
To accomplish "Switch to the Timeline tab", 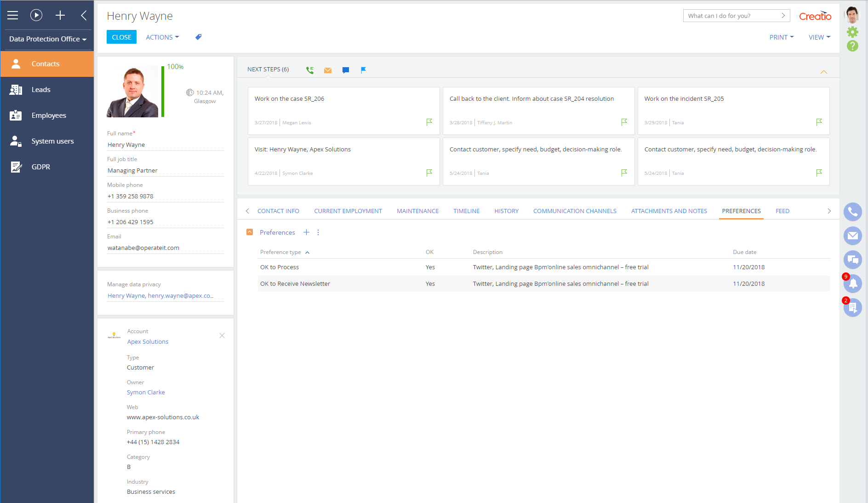I will coord(466,211).
